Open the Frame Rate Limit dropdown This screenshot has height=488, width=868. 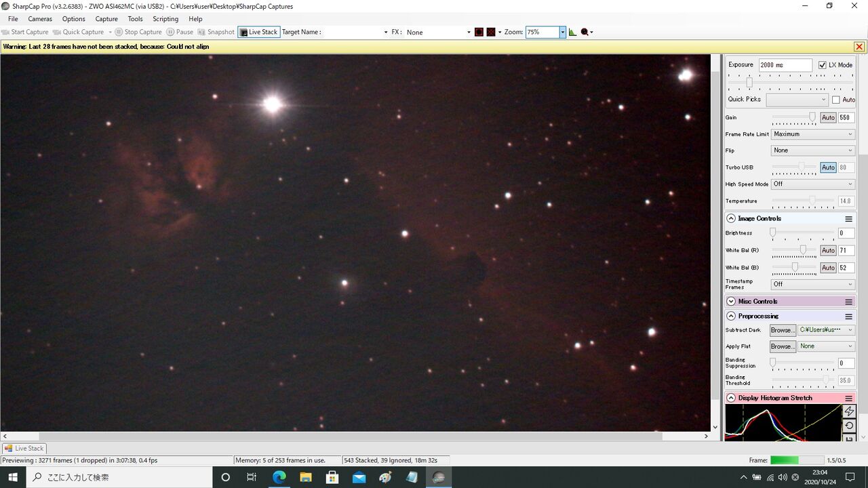(813, 134)
